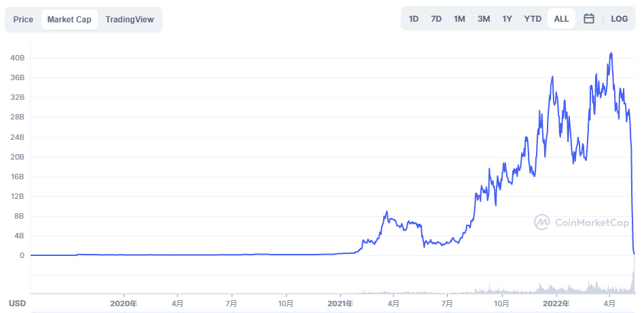Show the 1Y time range
Screen dimensions: 644x313
(x=507, y=19)
